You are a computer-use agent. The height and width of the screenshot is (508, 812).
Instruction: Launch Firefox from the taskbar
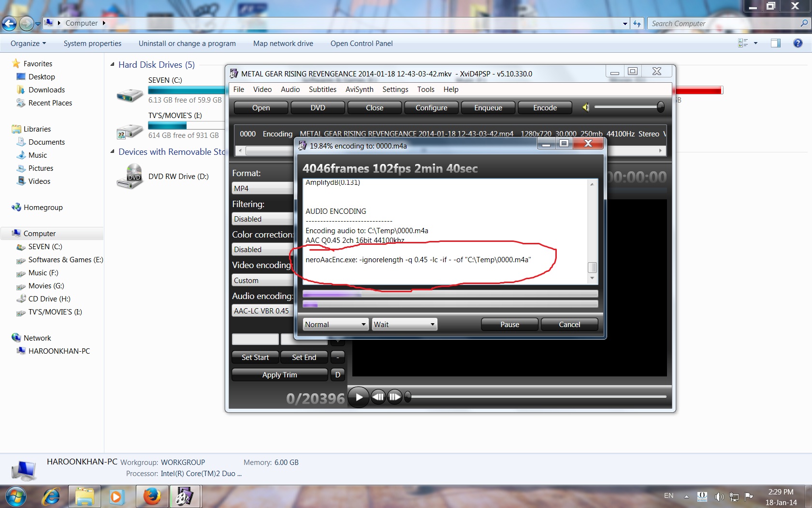pos(152,496)
